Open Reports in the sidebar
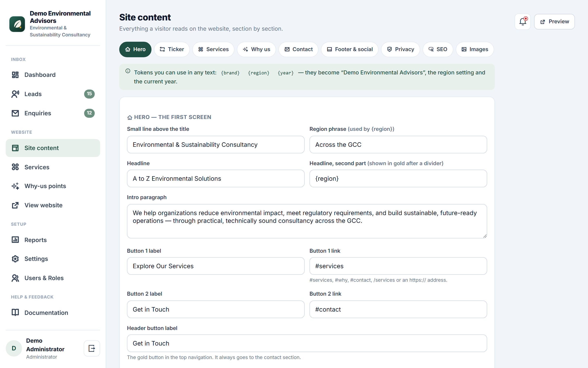 point(53,240)
